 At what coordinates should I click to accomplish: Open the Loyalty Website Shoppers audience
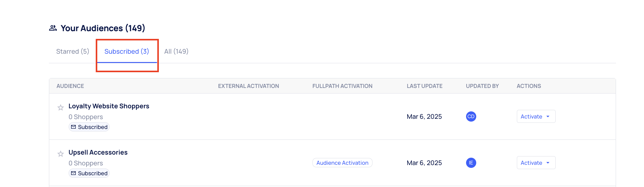click(109, 106)
